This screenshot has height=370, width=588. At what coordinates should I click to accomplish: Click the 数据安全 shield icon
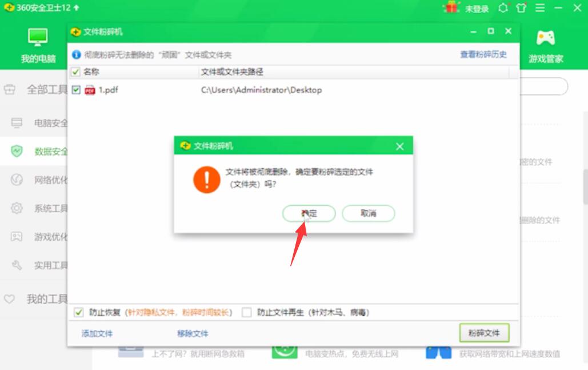click(x=17, y=151)
